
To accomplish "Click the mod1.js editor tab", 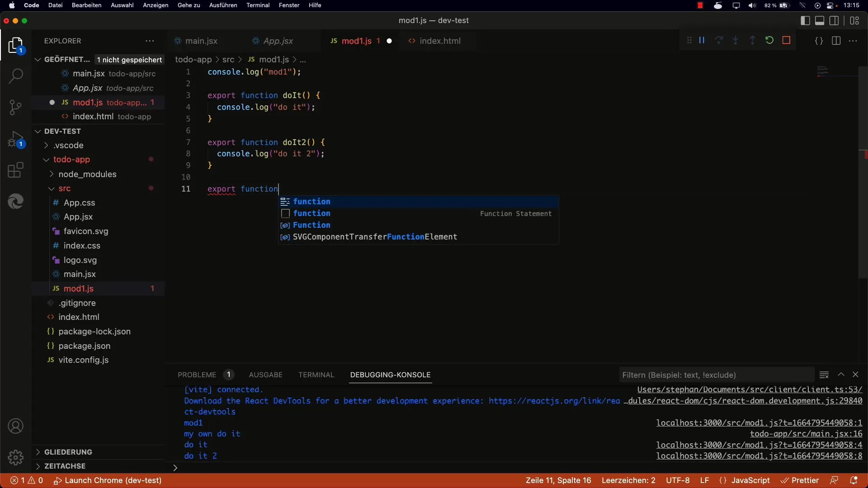I will [357, 41].
